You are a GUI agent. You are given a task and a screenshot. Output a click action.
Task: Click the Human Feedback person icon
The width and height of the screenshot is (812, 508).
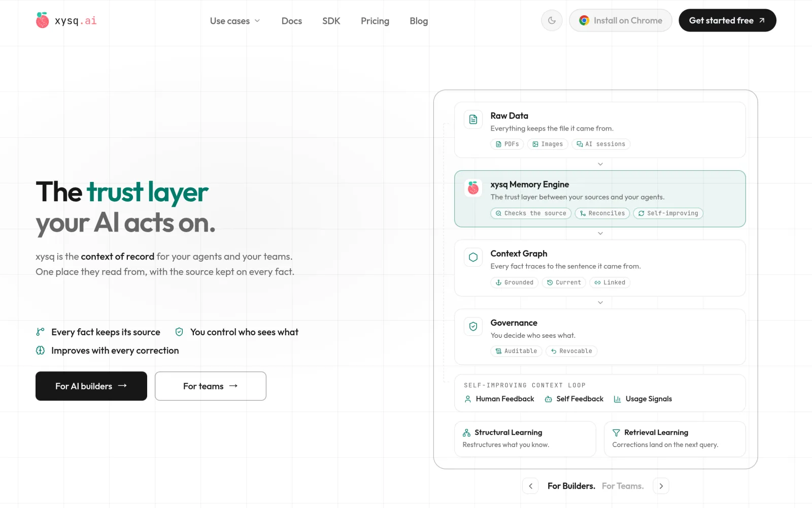pyautogui.click(x=468, y=399)
